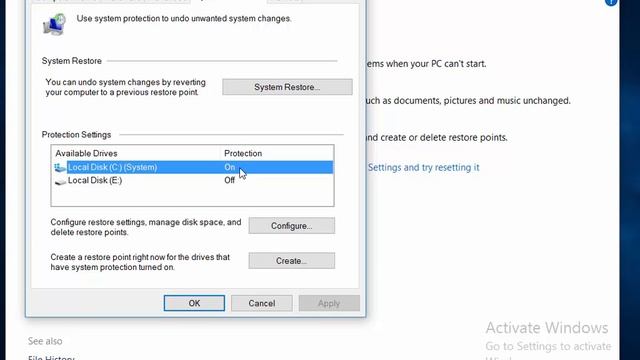Screen dimensions: 640x360
Task: Click the On protection status cell
Action: coord(229,167)
